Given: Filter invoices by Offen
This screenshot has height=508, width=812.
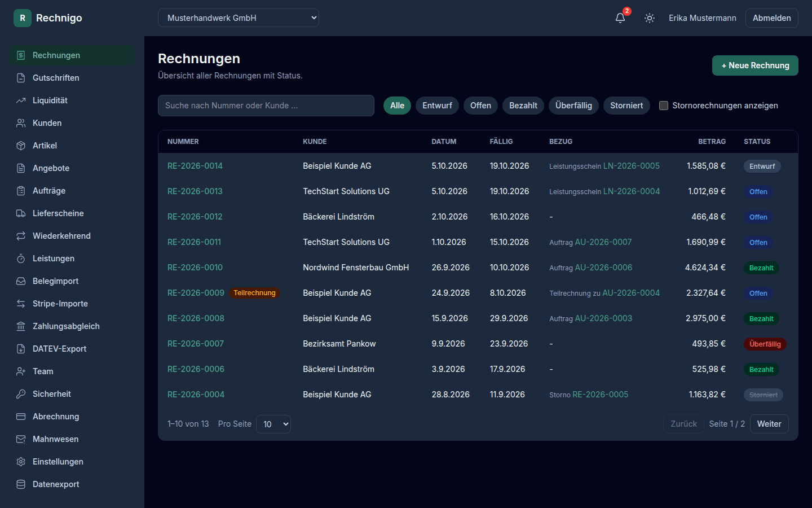Looking at the screenshot, I should [480, 106].
